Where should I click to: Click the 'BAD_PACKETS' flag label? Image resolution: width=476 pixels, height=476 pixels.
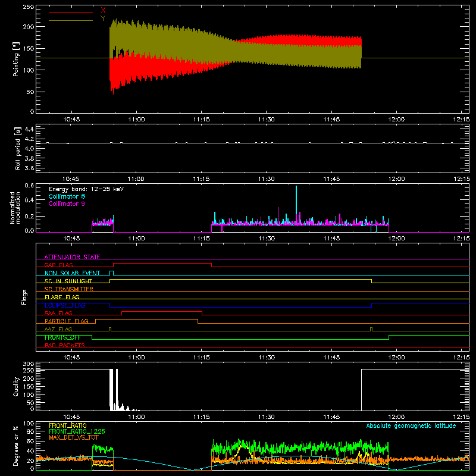[65, 345]
